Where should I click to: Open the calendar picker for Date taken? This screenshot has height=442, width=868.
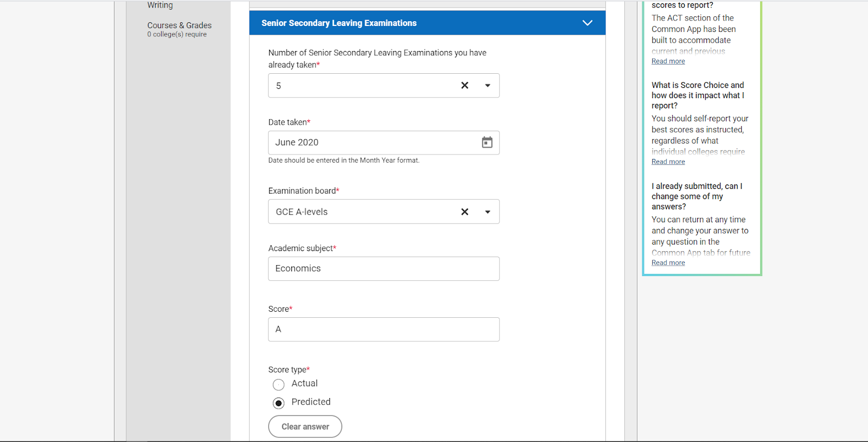487,142
